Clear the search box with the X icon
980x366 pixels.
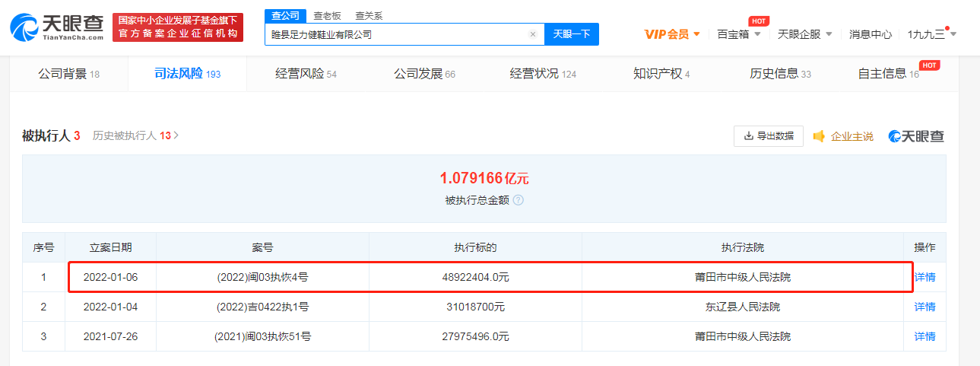(x=533, y=34)
